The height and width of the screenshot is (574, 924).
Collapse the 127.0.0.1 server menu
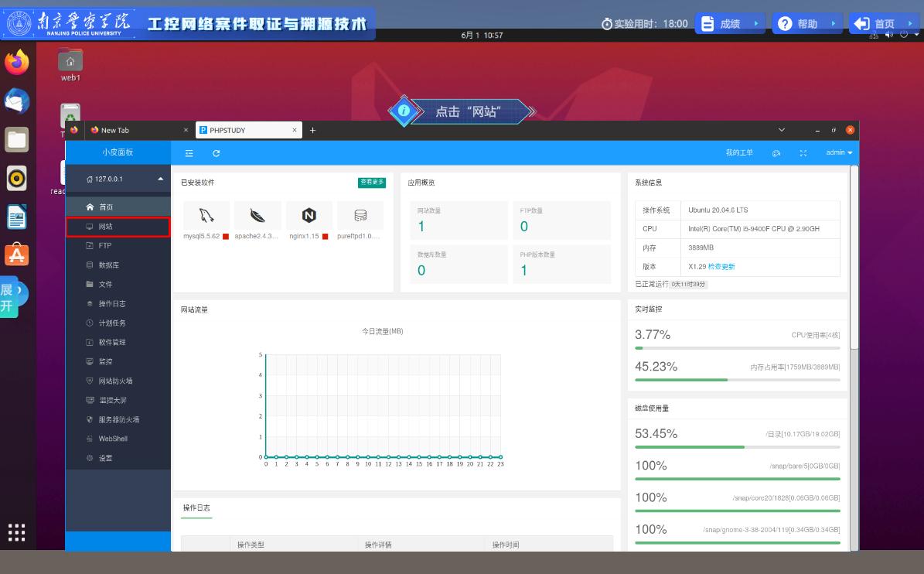pos(161,179)
